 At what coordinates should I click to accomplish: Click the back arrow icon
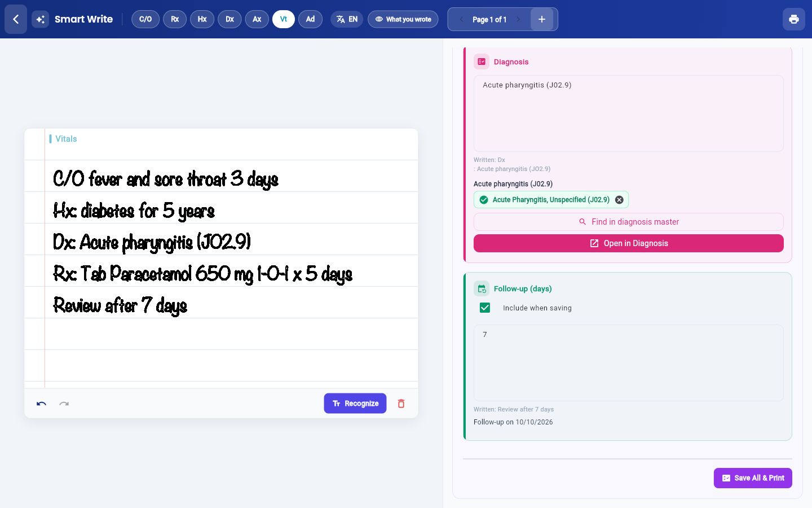(16, 19)
